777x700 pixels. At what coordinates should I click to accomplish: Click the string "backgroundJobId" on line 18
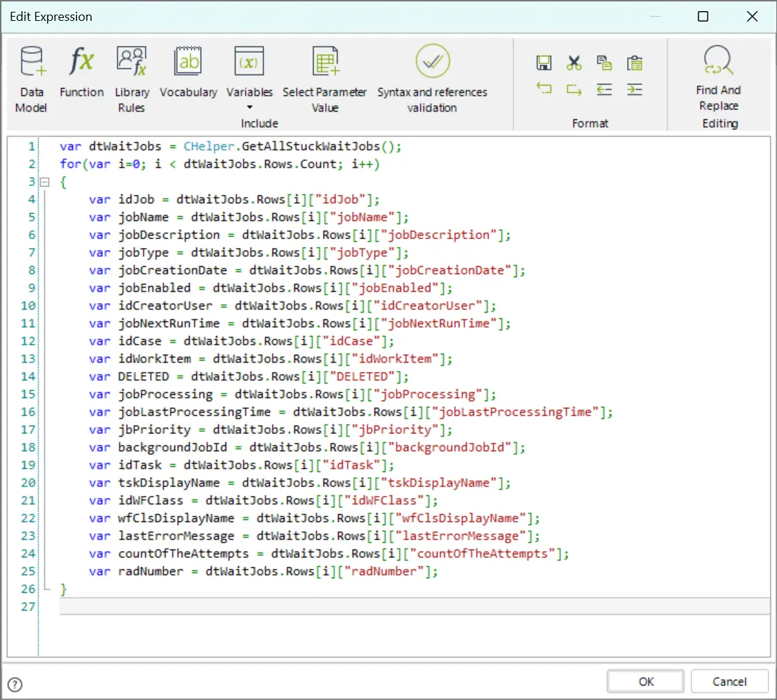pyautogui.click(x=449, y=448)
